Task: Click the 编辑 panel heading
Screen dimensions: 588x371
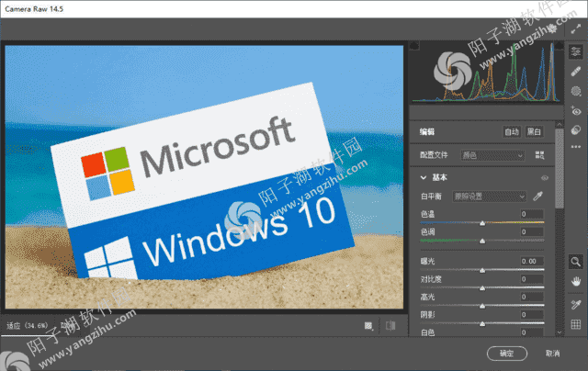Action: click(x=427, y=132)
